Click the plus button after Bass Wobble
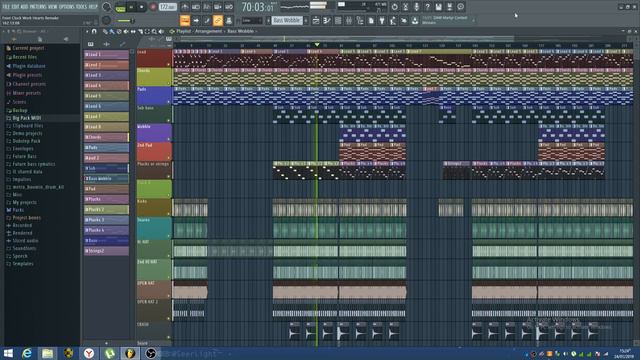This screenshot has height=360, width=640. [x=306, y=20]
